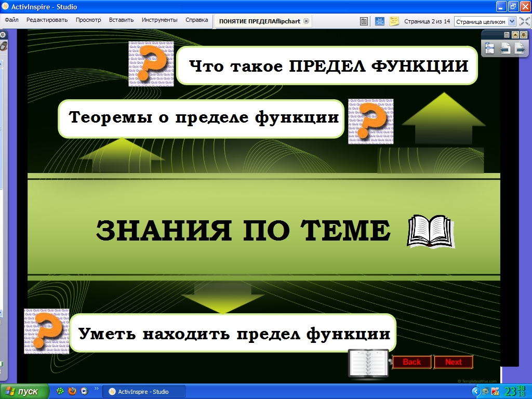
Task: Toggle the pin button on floating toolbox
Action: 524,34
